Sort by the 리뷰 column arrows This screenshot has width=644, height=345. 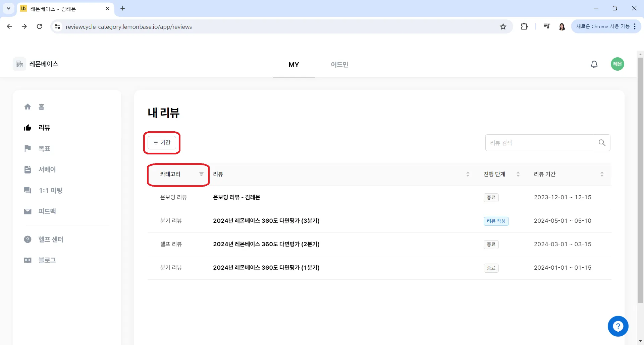click(x=468, y=174)
